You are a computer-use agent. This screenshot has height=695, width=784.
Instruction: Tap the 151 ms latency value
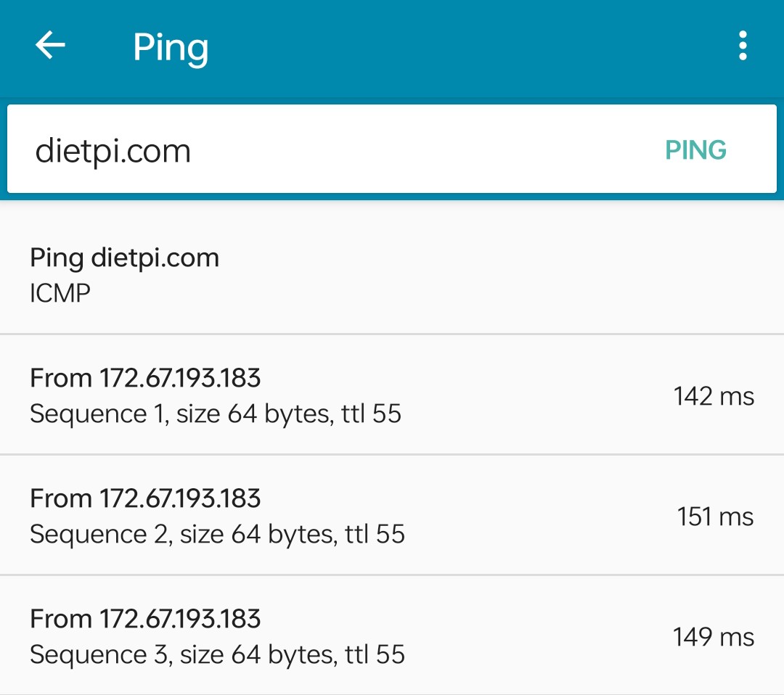pyautogui.click(x=715, y=517)
